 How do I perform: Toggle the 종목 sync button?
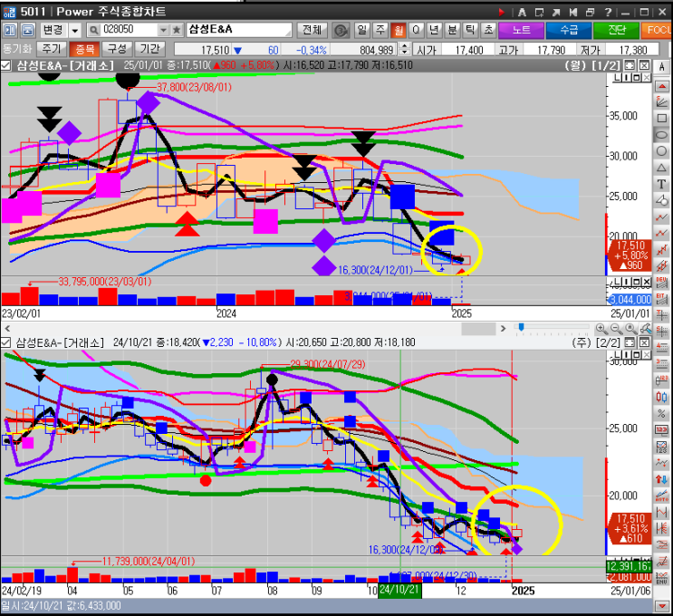(84, 49)
